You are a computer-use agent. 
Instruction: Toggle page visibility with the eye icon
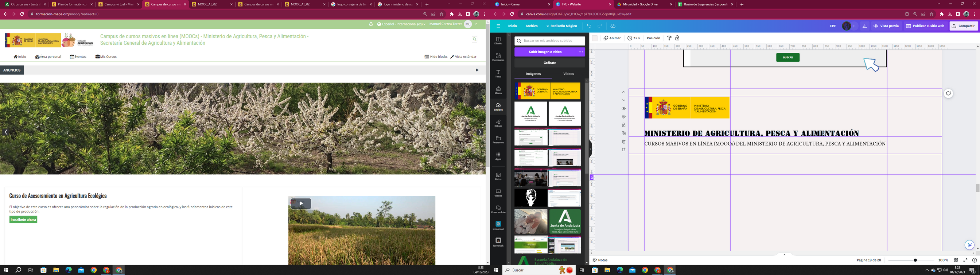click(x=623, y=109)
